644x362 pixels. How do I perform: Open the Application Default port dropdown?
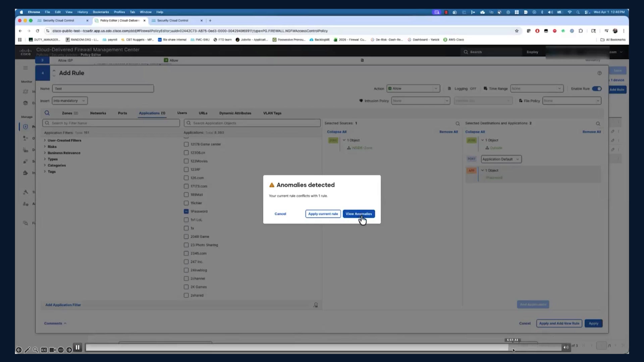pos(501,159)
